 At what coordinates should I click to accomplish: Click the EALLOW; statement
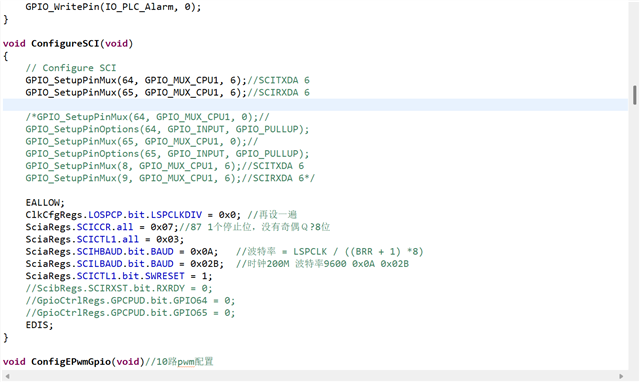click(45, 203)
